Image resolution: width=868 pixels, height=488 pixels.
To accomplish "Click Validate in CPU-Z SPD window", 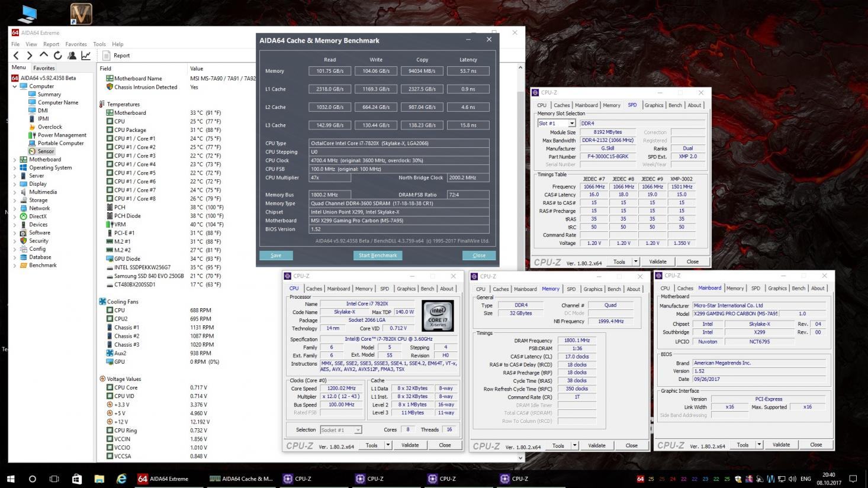I will coord(658,261).
